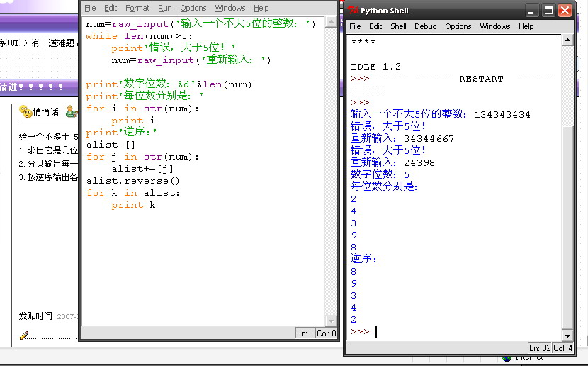Minimize the Python Shell window
The width and height of the screenshot is (588, 366).
532,11
